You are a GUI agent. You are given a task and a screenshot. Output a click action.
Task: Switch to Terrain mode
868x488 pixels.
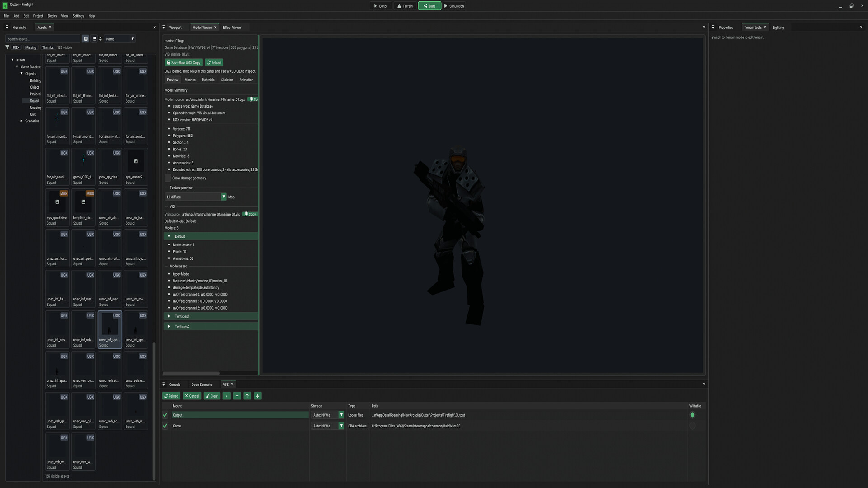point(405,6)
